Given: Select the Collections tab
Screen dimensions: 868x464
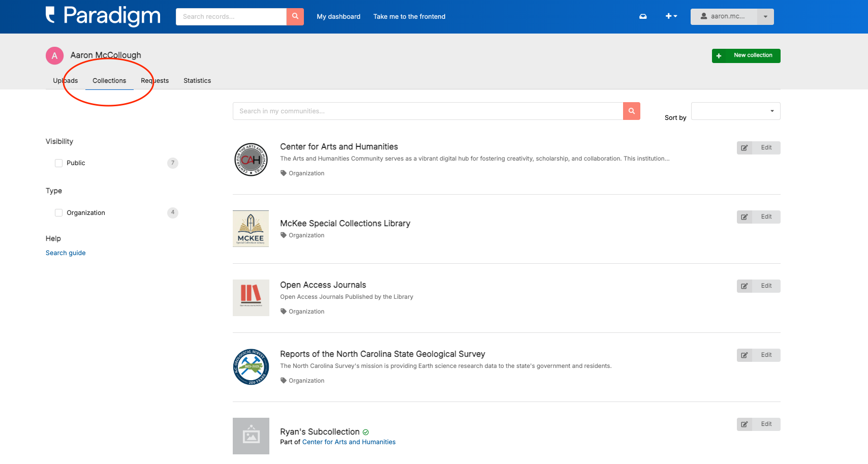Looking at the screenshot, I should click(x=109, y=81).
